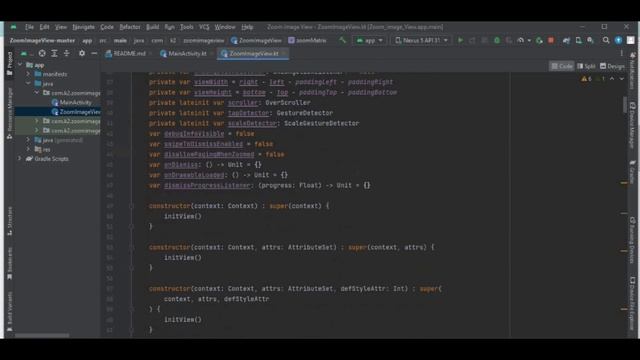This screenshot has height=360, width=640.
Task: Switch editor to Split view mode
Action: coord(586,66)
